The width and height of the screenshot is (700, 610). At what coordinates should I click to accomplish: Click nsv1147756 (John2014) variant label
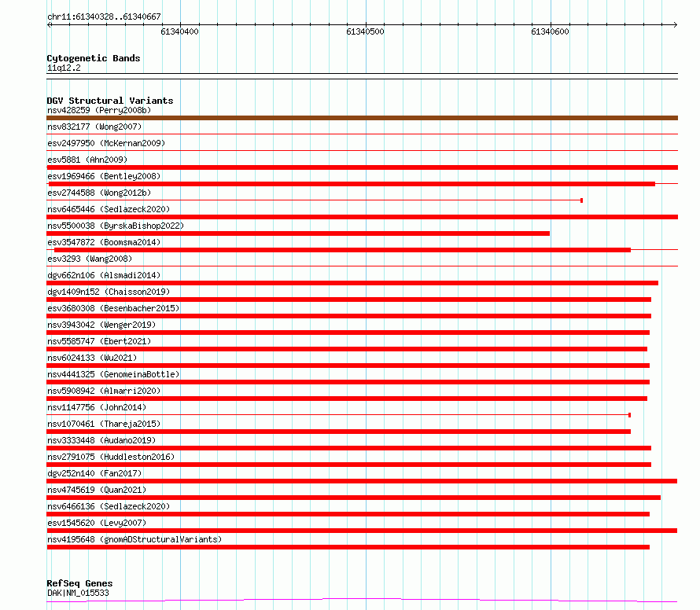[x=97, y=407]
